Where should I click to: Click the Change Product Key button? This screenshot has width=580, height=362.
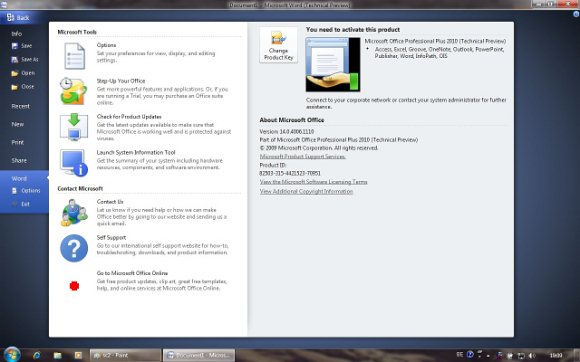[279, 45]
